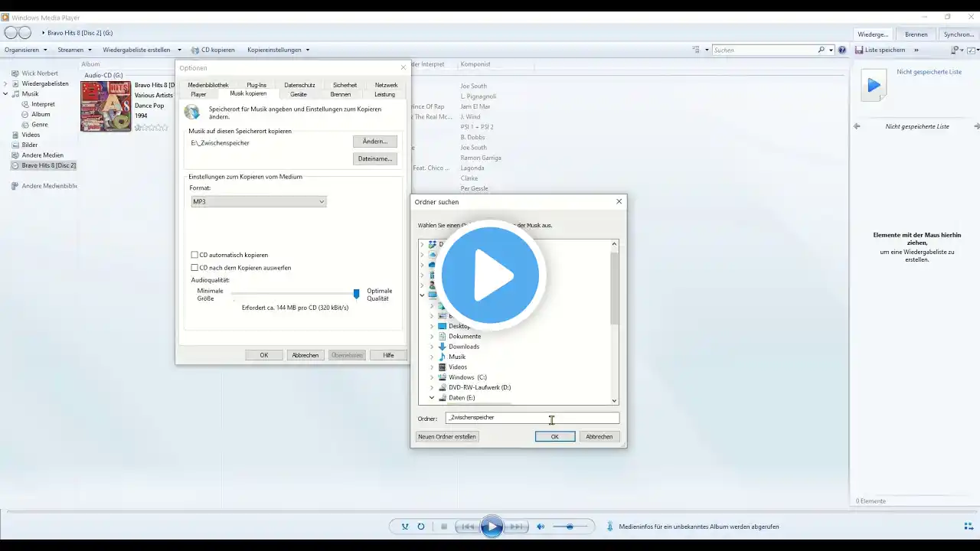
Task: Collapse the Daten (E:) tree node
Action: coord(432,398)
